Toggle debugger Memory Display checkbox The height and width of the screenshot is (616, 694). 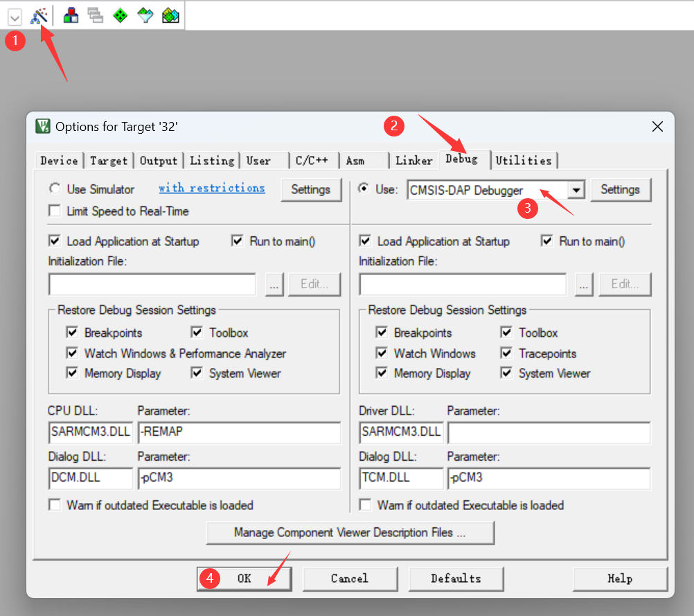click(382, 373)
